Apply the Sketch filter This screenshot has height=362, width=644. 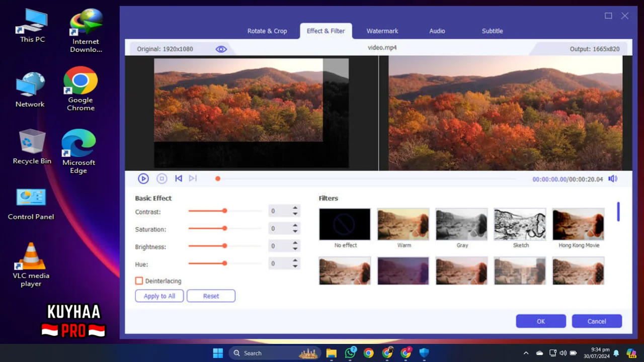(x=520, y=224)
